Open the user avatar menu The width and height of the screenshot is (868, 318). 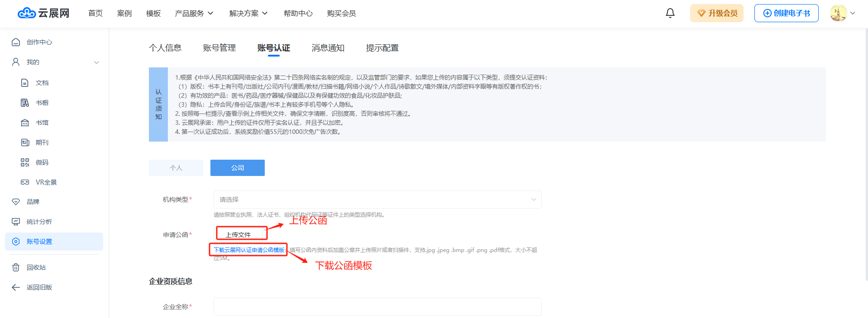click(839, 13)
